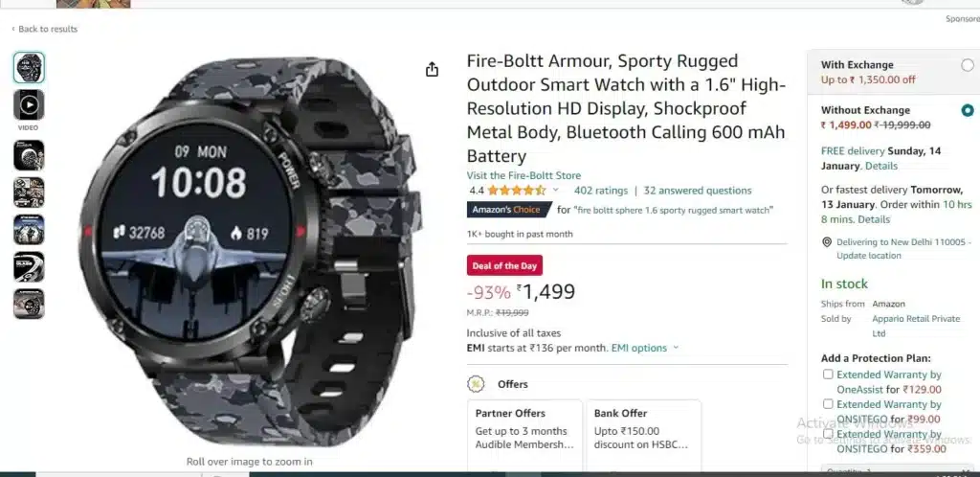Click the star rating icons

[x=516, y=191]
